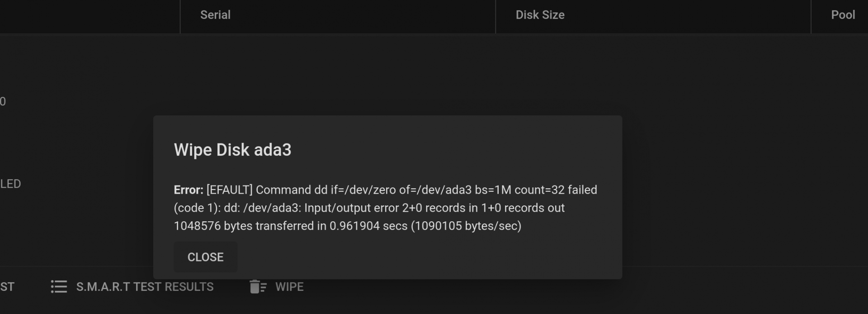Sort by the Disk Size column header
The height and width of the screenshot is (314, 868).
tap(540, 15)
